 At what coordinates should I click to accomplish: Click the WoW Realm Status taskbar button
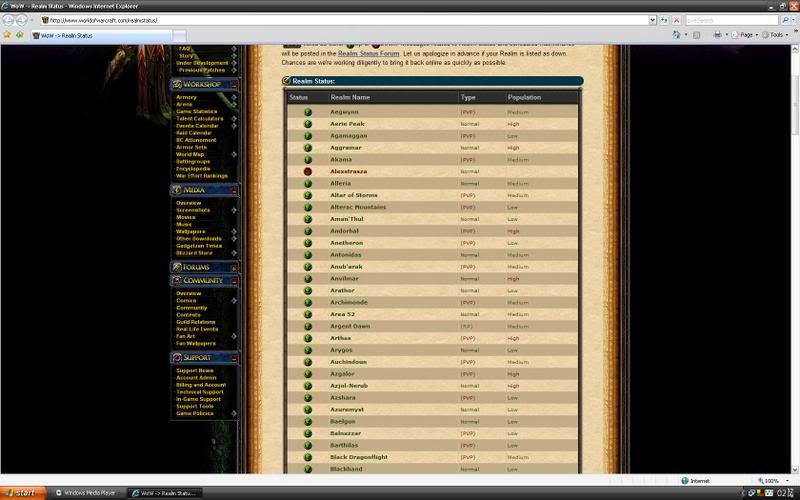[164, 493]
